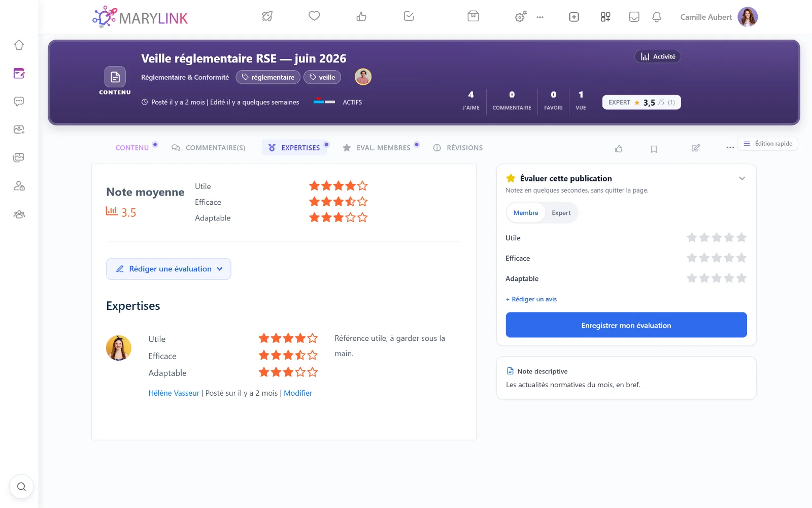Click Enregistrer mon évaluation button
The height and width of the screenshot is (508, 812).
click(626, 325)
